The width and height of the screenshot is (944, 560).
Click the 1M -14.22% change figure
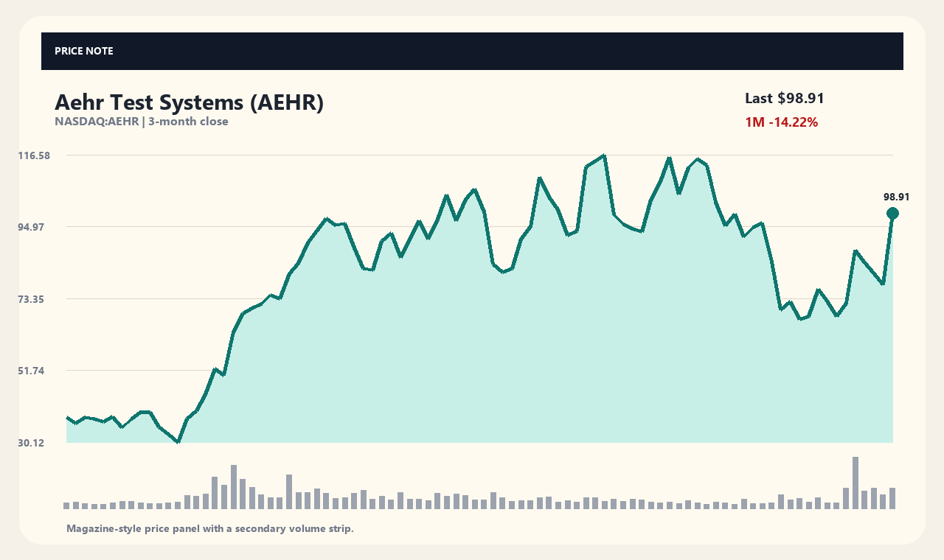782,122
